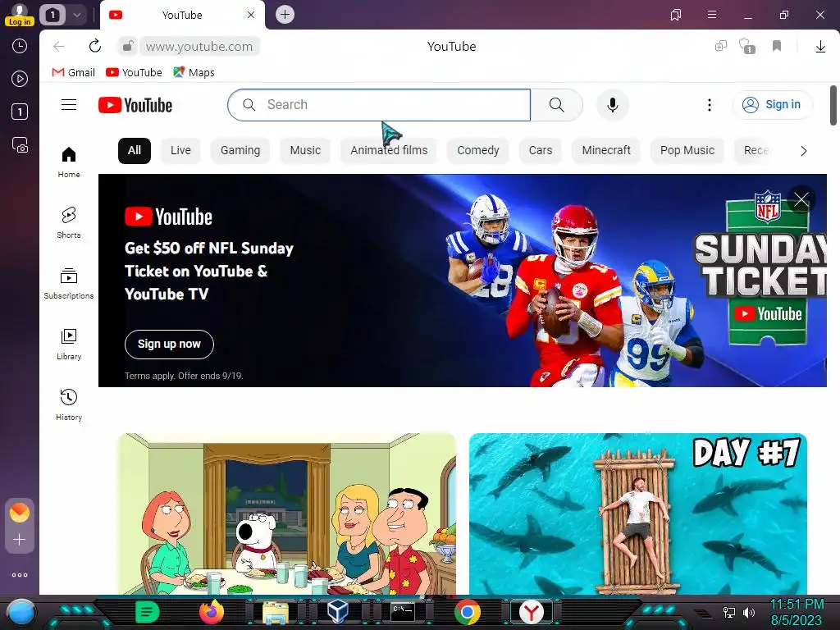Open the Start orb button
The height and width of the screenshot is (630, 840).
click(x=21, y=613)
